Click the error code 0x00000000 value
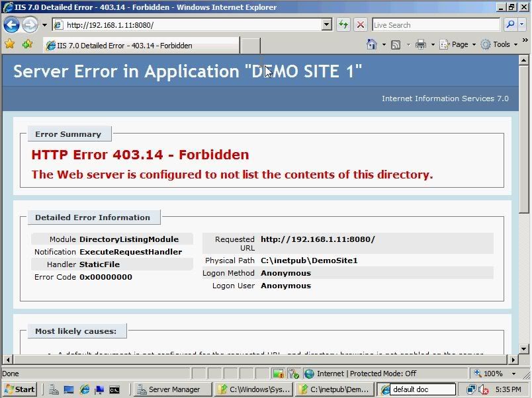 [x=105, y=277]
